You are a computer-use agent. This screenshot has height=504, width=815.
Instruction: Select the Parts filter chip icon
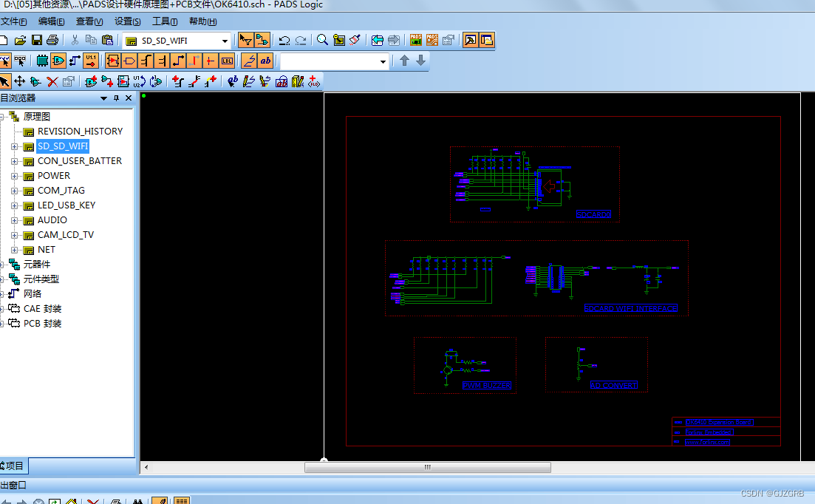tap(42, 61)
